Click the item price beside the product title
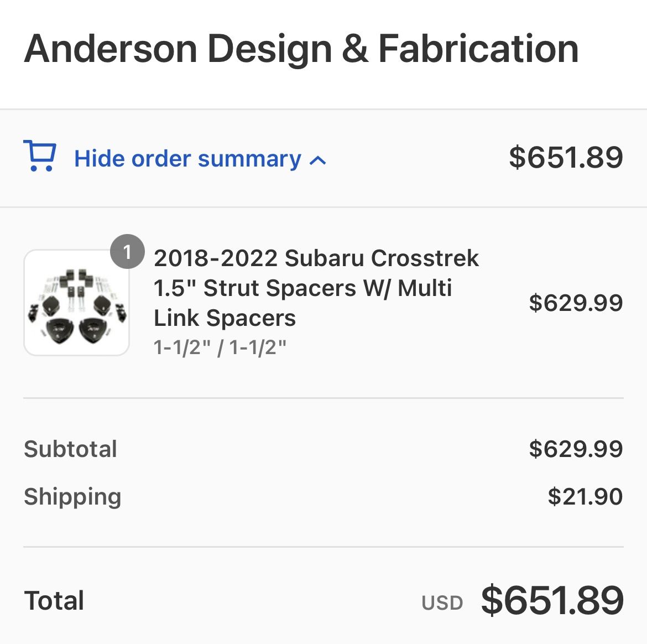The height and width of the screenshot is (644, 647). (x=576, y=303)
